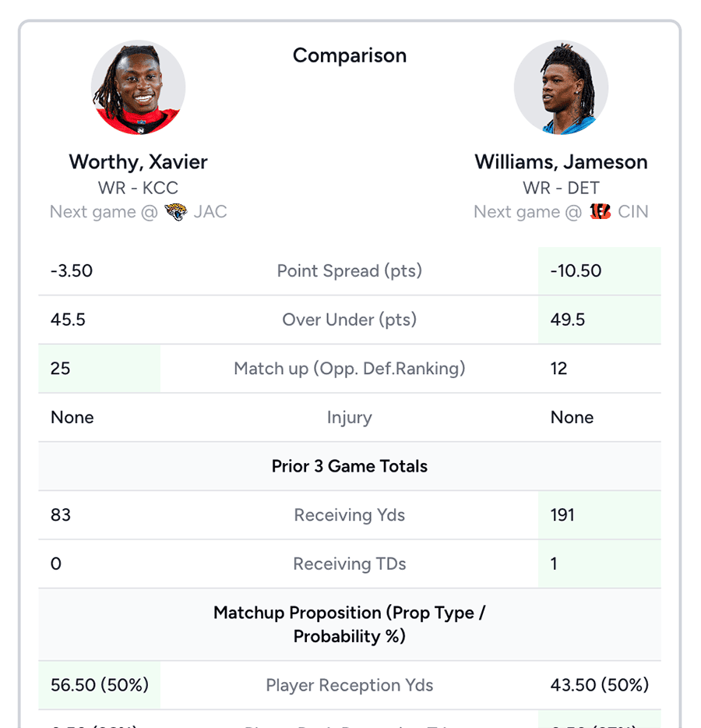
Task: Select the player name Williams, Jameson
Action: tap(561, 162)
